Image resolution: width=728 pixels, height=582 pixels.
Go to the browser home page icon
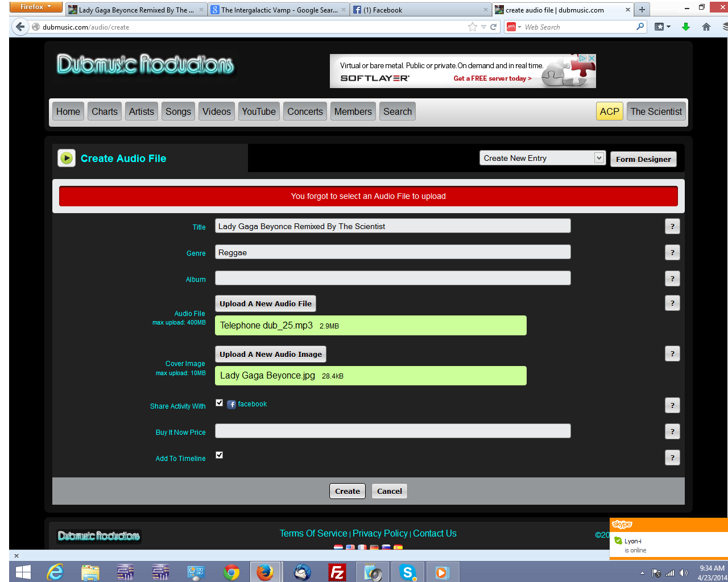[x=706, y=27]
